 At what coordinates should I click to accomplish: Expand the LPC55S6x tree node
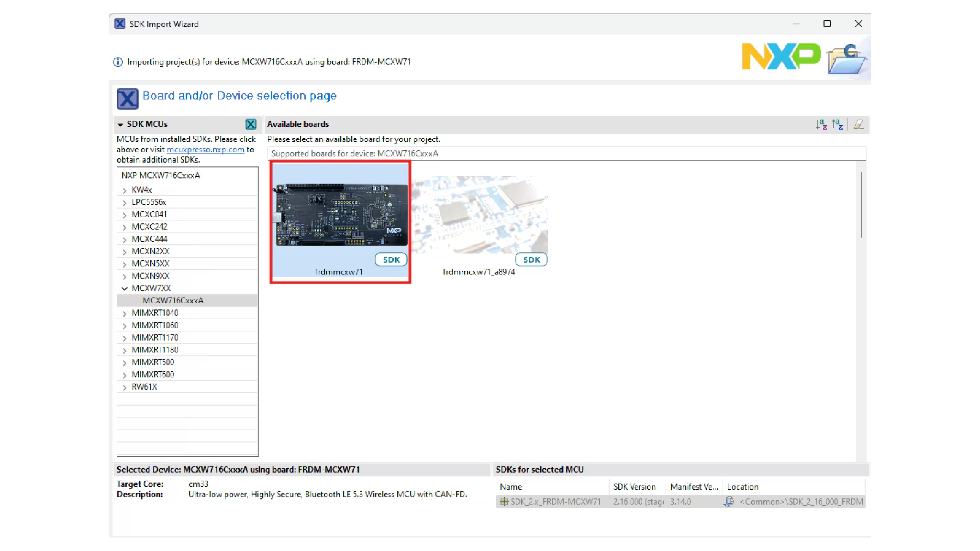pos(124,203)
